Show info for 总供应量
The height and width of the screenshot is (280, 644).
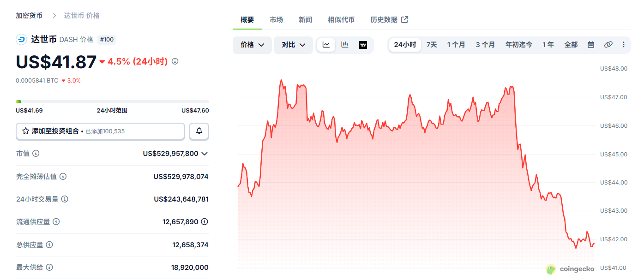(x=49, y=244)
